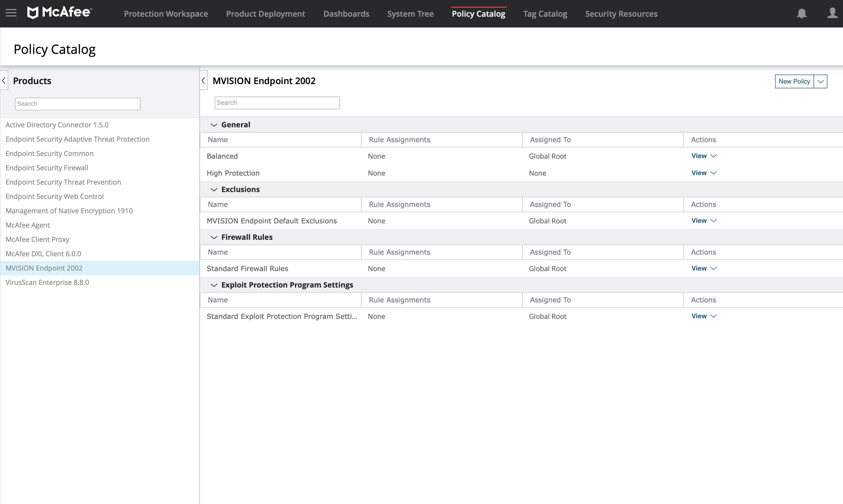843x504 pixels.
Task: Click the New Policy button
Action: 794,81
